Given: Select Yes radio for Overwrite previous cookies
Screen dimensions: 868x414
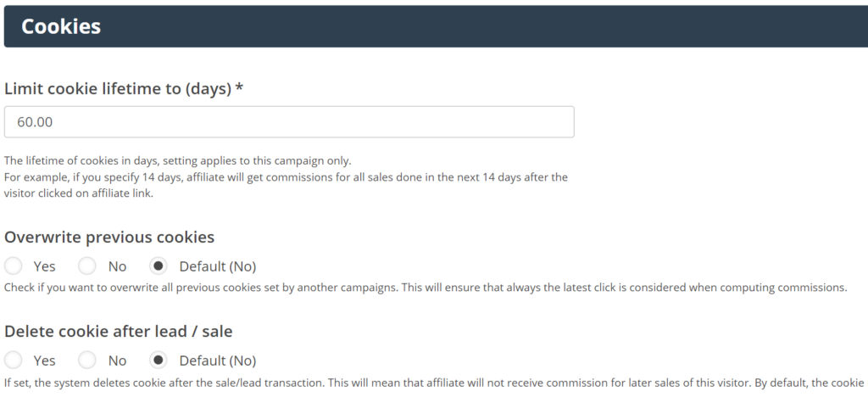Looking at the screenshot, I should [x=14, y=266].
